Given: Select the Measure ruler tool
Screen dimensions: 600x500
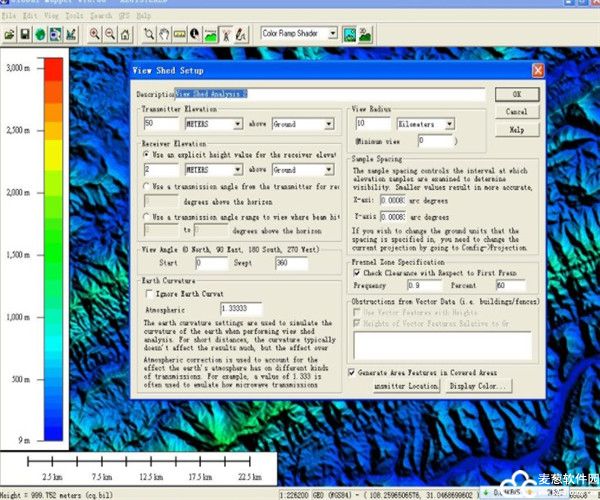Looking at the screenshot, I should point(179,34).
